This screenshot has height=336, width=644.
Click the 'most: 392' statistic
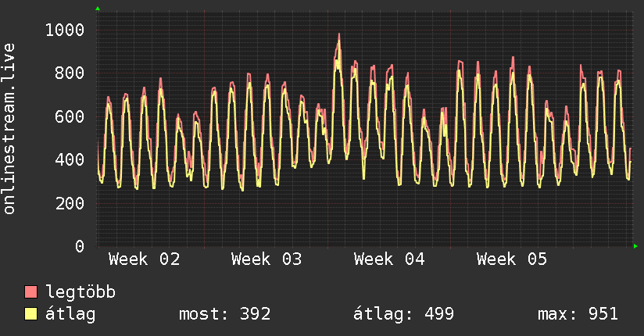[x=225, y=315]
